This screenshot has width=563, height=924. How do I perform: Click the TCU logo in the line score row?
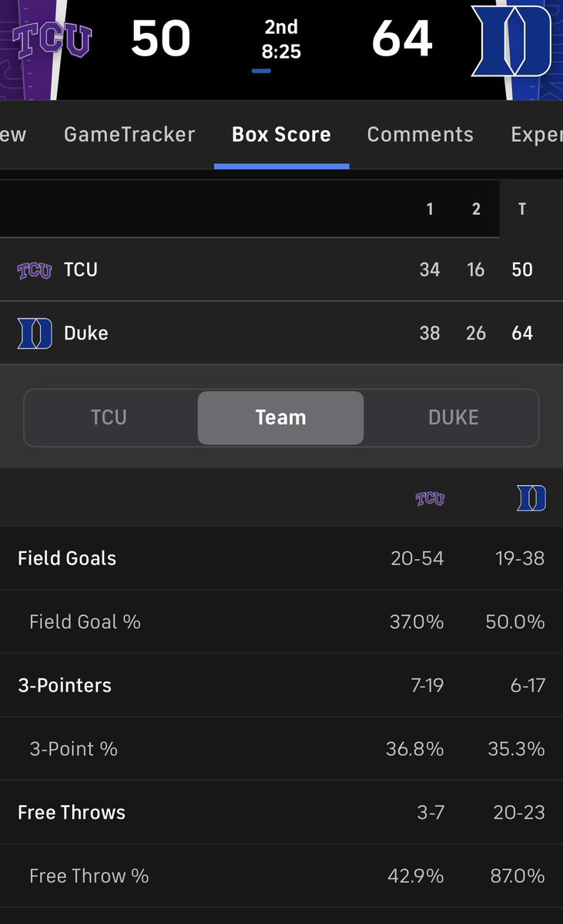35,270
